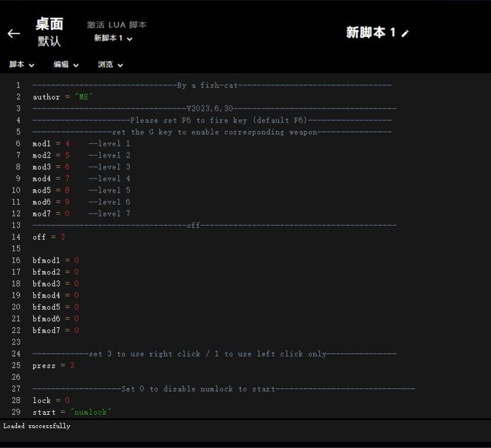Click the line 'bfmod7 = 0'
This screenshot has height=448, width=491.
(56, 330)
